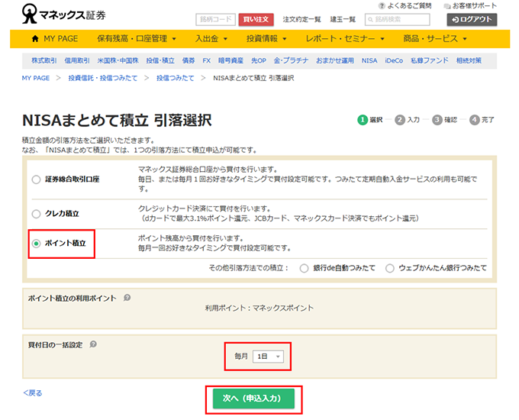Open the よくあるご質問 link
Screen dimensions: 519x420
point(409,5)
